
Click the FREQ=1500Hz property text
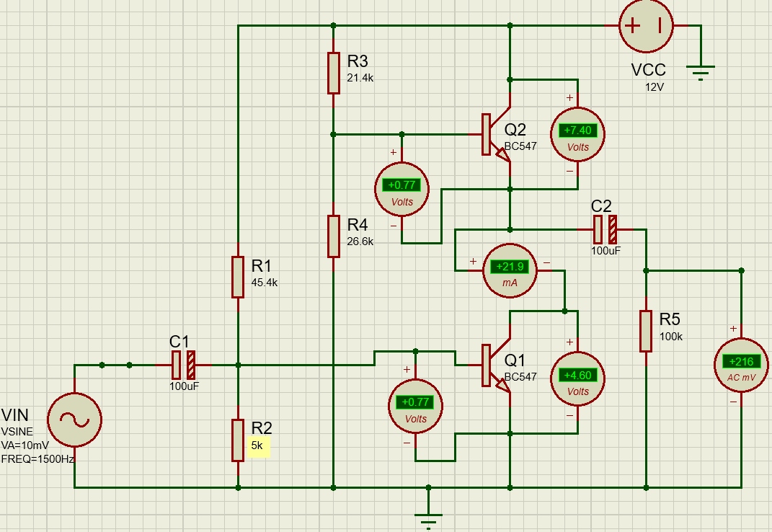37,459
